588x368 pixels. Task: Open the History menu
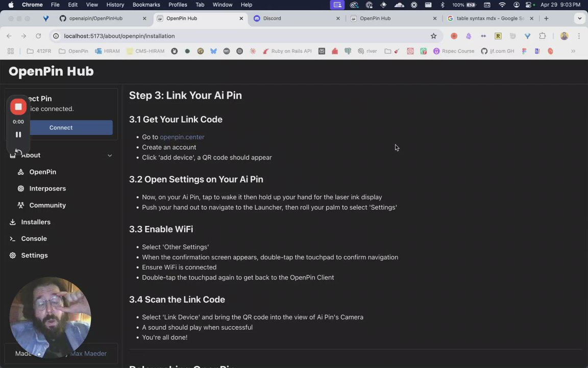[x=115, y=5]
